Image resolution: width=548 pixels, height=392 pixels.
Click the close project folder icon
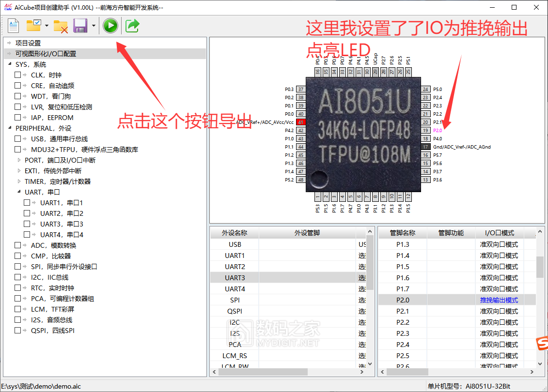[61, 26]
